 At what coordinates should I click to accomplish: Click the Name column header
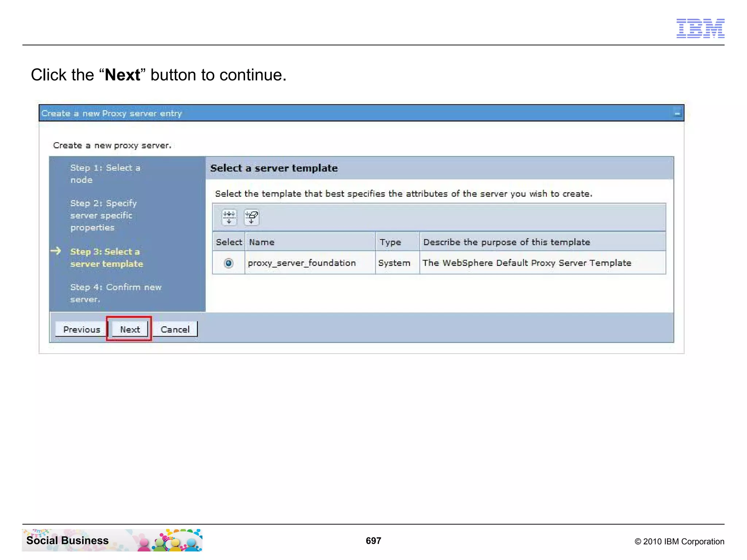pos(310,242)
